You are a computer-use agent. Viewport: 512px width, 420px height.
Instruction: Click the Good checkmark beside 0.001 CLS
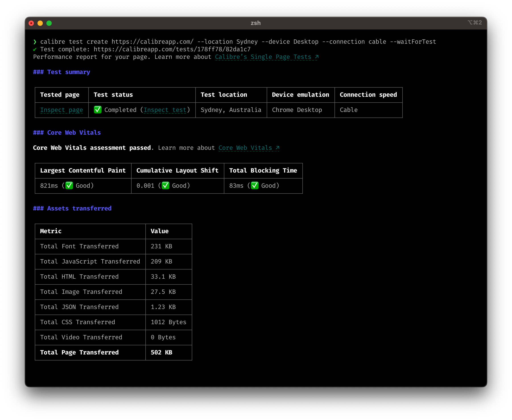pos(165,185)
